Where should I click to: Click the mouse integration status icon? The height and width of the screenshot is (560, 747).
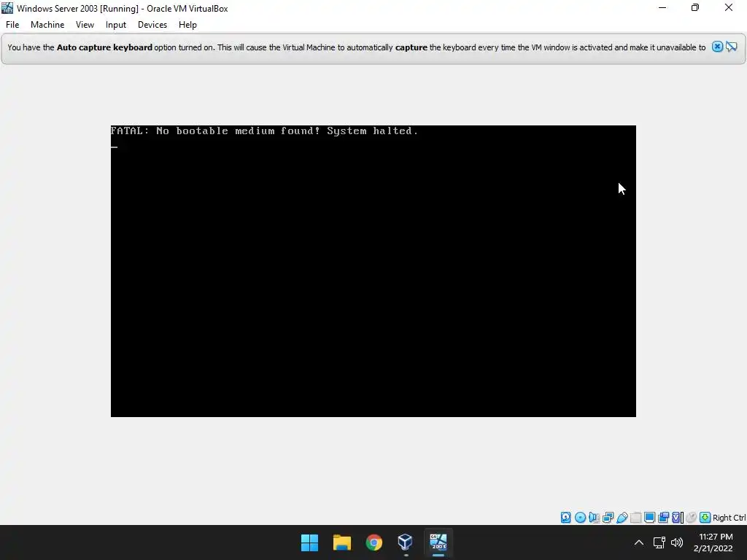click(692, 518)
